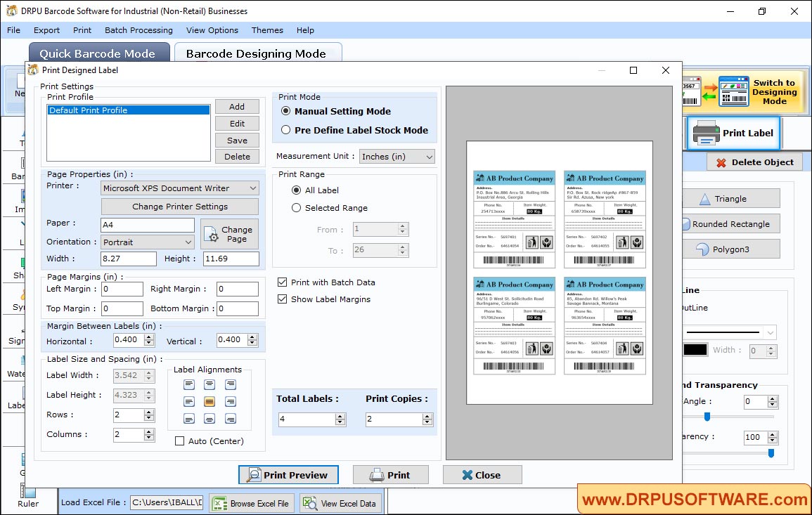Align label to top-center
Image resolution: width=812 pixels, height=515 pixels.
[x=210, y=384]
